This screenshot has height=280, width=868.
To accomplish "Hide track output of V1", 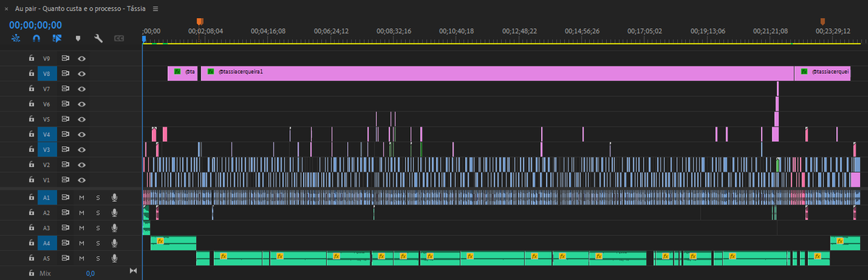I will [82, 179].
